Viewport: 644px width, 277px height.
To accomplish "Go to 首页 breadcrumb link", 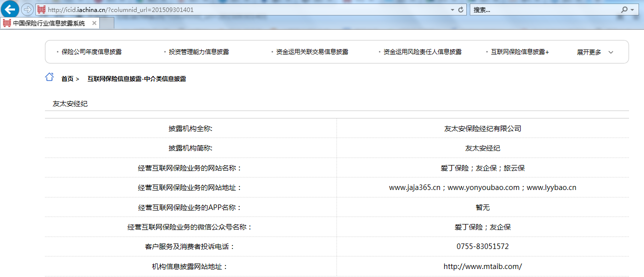I will [x=67, y=79].
